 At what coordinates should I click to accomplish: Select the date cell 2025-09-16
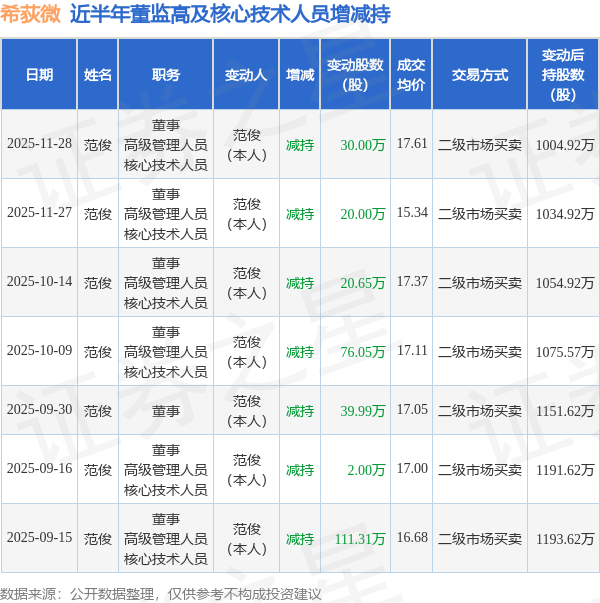point(39,468)
